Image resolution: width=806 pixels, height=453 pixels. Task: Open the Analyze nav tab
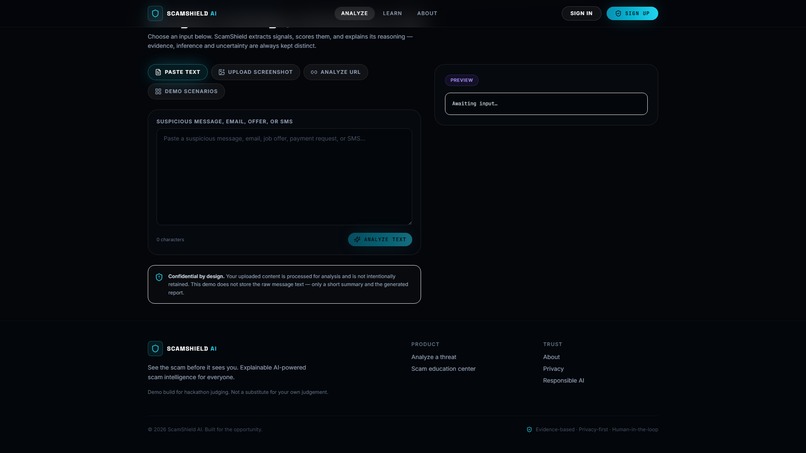pyautogui.click(x=354, y=13)
